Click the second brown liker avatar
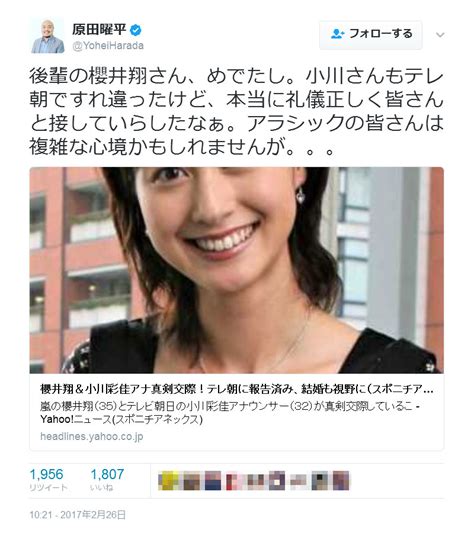Image resolution: width=474 pixels, height=533 pixels. [x=191, y=481]
